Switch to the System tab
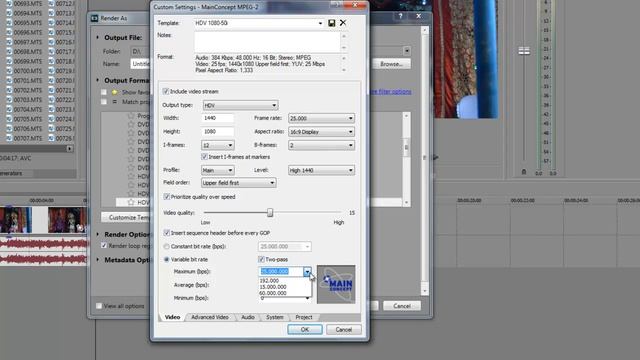The width and height of the screenshot is (640, 360). point(275,317)
